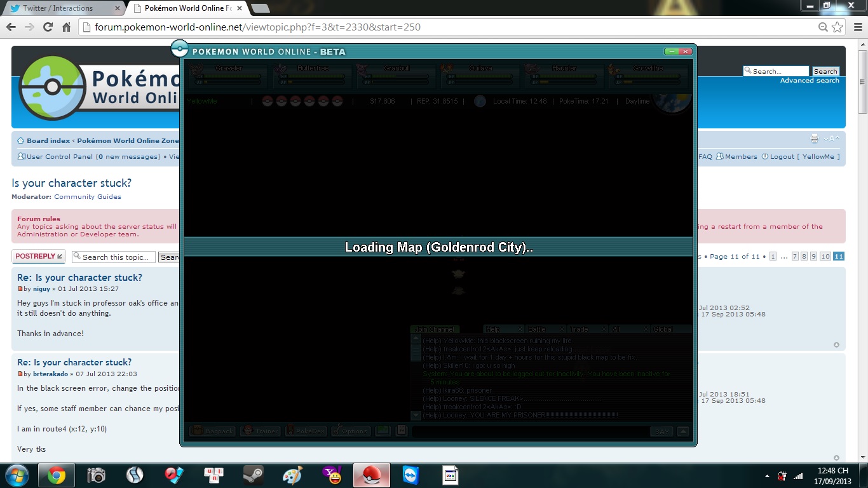The height and width of the screenshot is (488, 868).
Task: Reload the page in Chrome
Action: coord(48,27)
